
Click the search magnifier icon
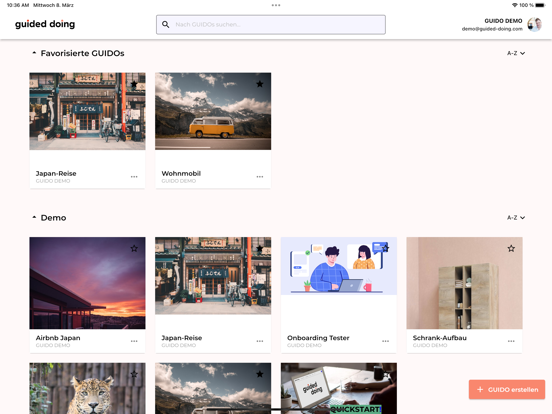(165, 24)
